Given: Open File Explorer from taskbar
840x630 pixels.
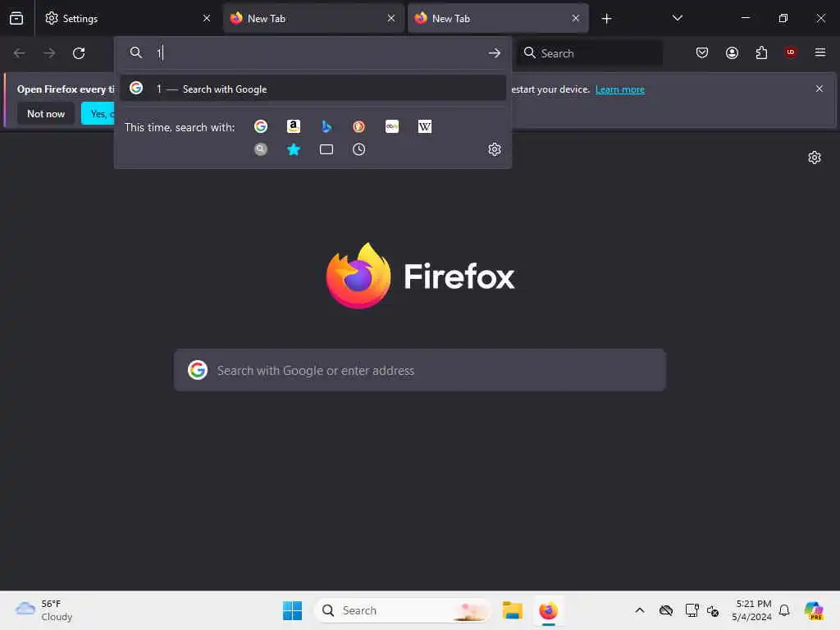Looking at the screenshot, I should click(x=512, y=610).
